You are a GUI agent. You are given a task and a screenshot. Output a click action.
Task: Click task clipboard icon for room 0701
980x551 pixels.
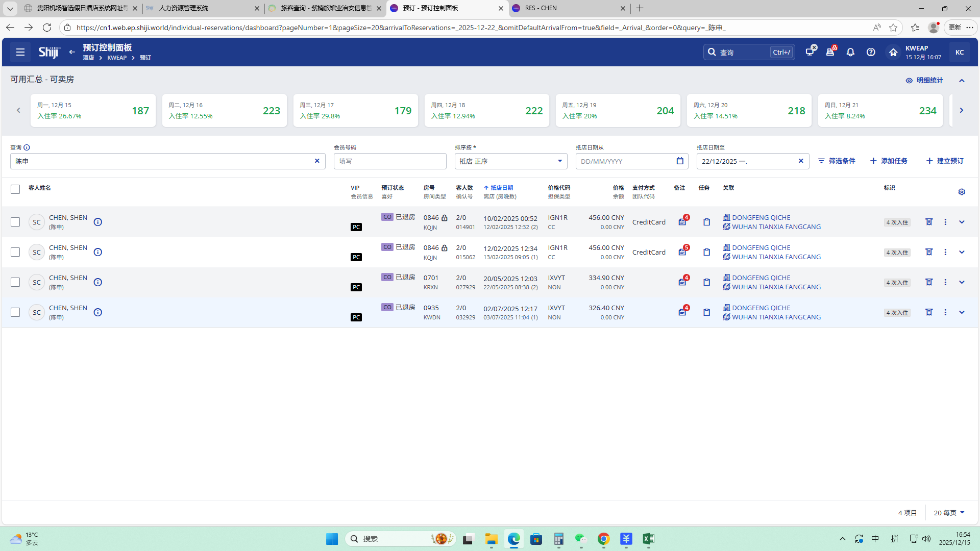[706, 282]
